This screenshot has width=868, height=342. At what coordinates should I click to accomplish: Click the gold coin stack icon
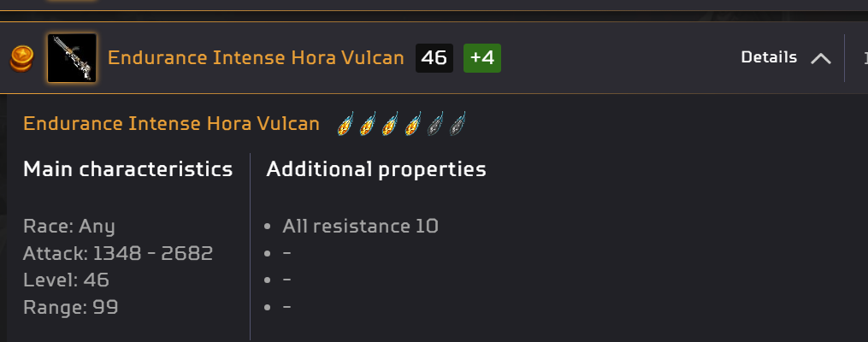tap(21, 58)
